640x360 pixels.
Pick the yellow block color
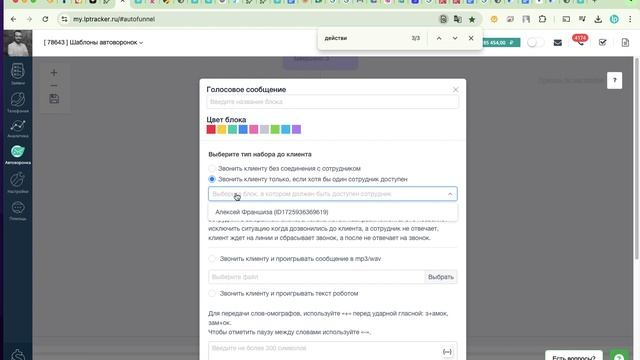(x=222, y=129)
